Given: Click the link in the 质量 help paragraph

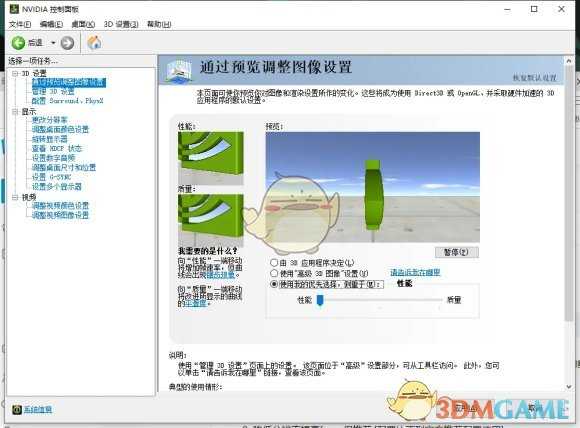Looking at the screenshot, I should [x=196, y=303].
